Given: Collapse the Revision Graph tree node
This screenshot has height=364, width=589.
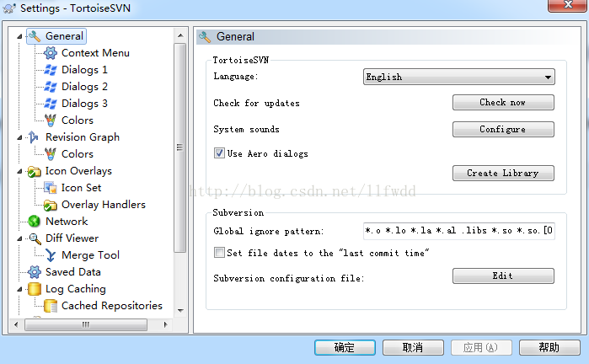Looking at the screenshot, I should [19, 137].
